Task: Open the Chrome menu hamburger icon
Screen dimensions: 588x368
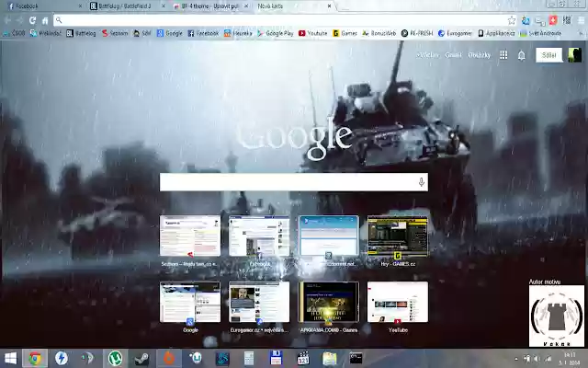Action: coord(582,20)
